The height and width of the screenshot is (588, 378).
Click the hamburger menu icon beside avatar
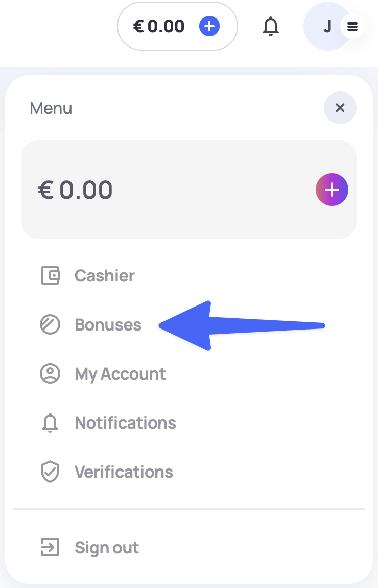point(352,27)
